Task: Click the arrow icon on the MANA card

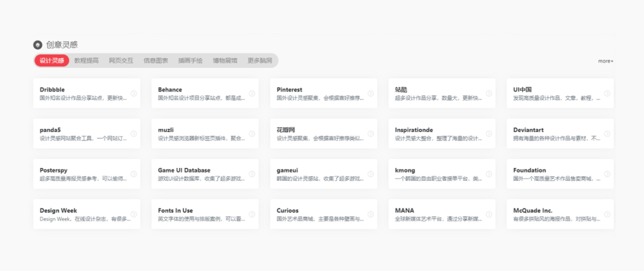Action: point(489,214)
